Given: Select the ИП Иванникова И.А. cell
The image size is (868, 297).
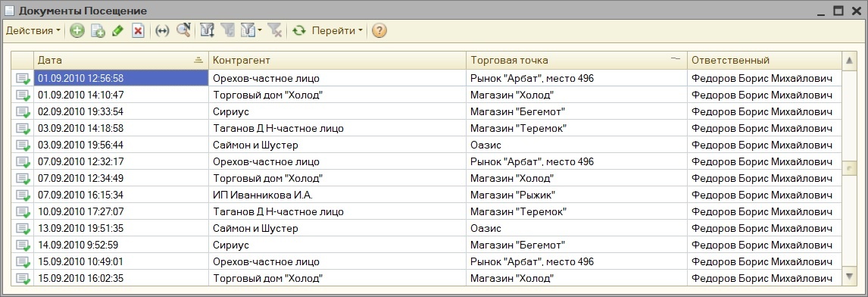Looking at the screenshot, I should click(337, 195).
